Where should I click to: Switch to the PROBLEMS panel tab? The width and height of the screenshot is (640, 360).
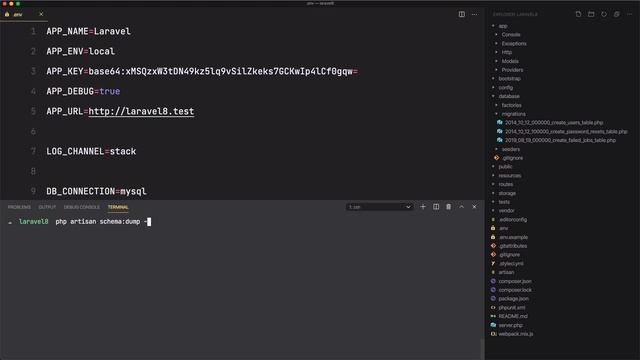[x=19, y=207]
